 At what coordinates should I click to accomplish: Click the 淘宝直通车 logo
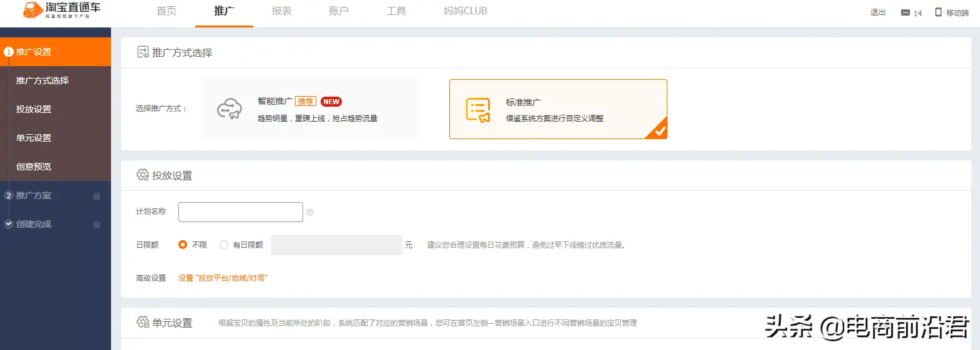[61, 11]
